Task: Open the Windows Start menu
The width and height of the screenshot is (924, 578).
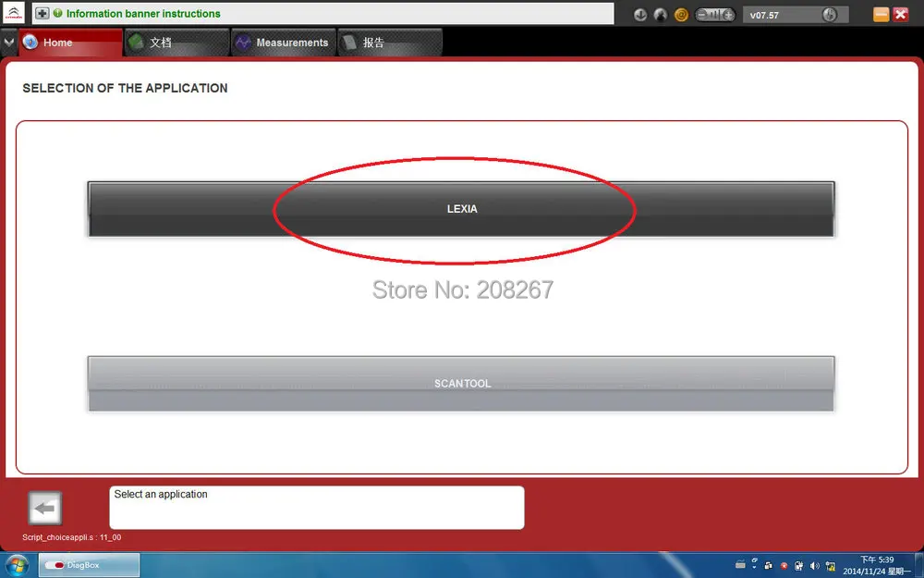Action: 16,565
